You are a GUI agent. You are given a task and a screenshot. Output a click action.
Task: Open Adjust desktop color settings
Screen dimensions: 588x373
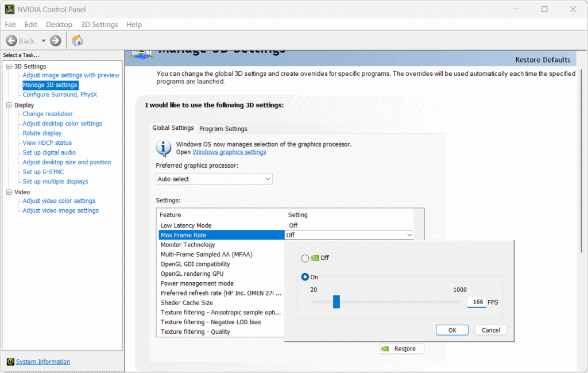coord(62,124)
